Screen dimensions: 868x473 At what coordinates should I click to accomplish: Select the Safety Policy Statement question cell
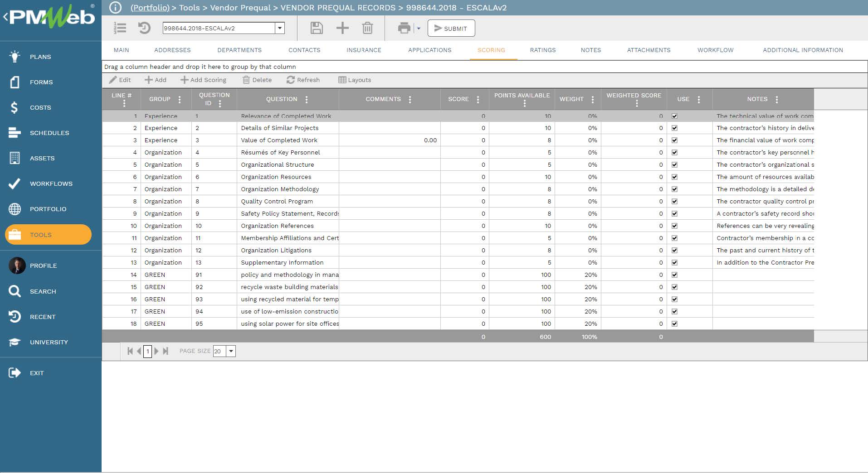click(x=288, y=214)
